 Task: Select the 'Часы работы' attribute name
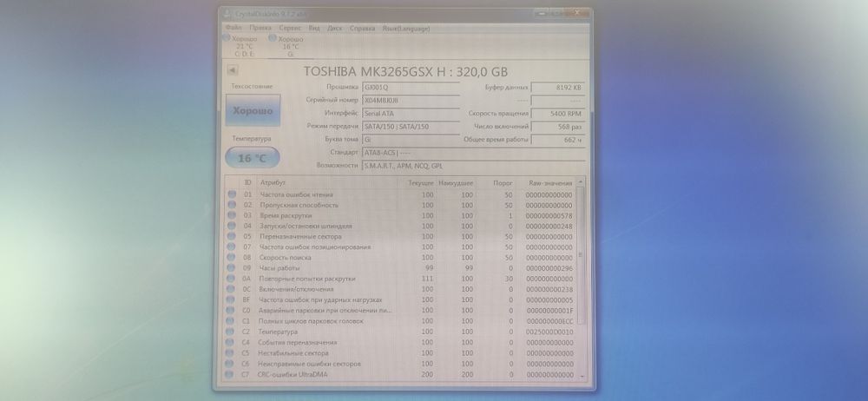pyautogui.click(x=279, y=268)
